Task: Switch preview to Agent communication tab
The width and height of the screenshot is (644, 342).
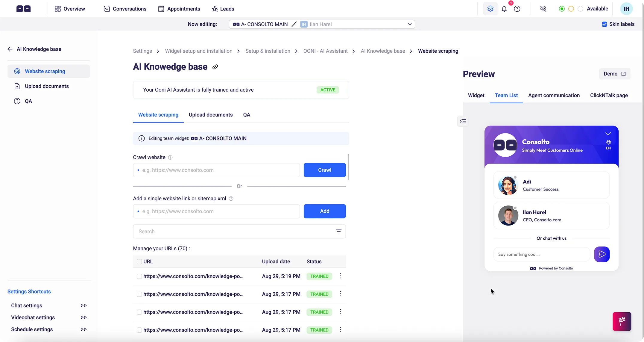Action: [554, 95]
